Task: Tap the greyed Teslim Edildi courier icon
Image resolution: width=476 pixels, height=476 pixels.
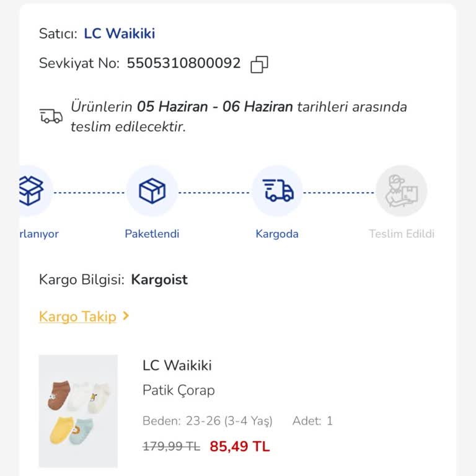Action: (401, 191)
